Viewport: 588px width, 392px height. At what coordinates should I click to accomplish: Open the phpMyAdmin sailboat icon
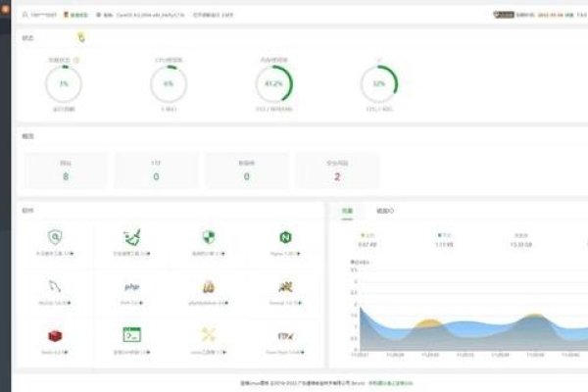[208, 286]
